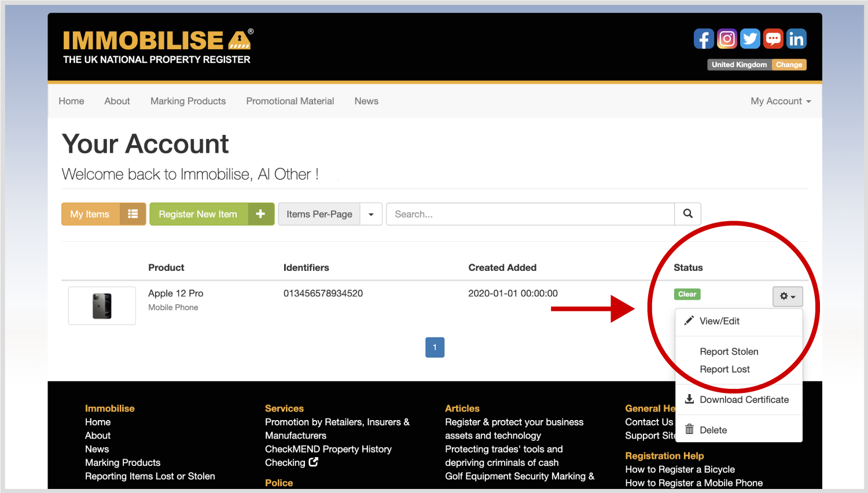
Task: Click the Apple 12 Pro phone thumbnail
Action: [102, 306]
